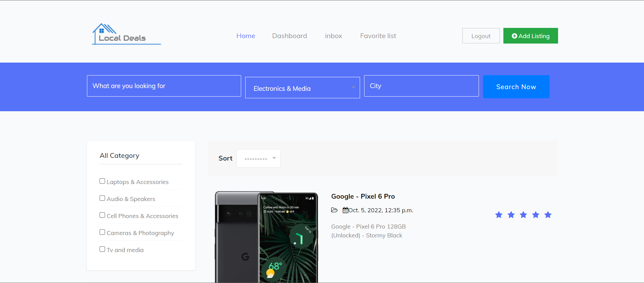644x283 pixels.
Task: Toggle the Tv and media checkbox
Action: [102, 249]
